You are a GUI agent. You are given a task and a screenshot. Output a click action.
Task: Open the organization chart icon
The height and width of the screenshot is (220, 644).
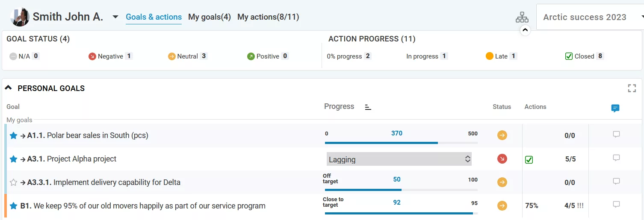522,17
